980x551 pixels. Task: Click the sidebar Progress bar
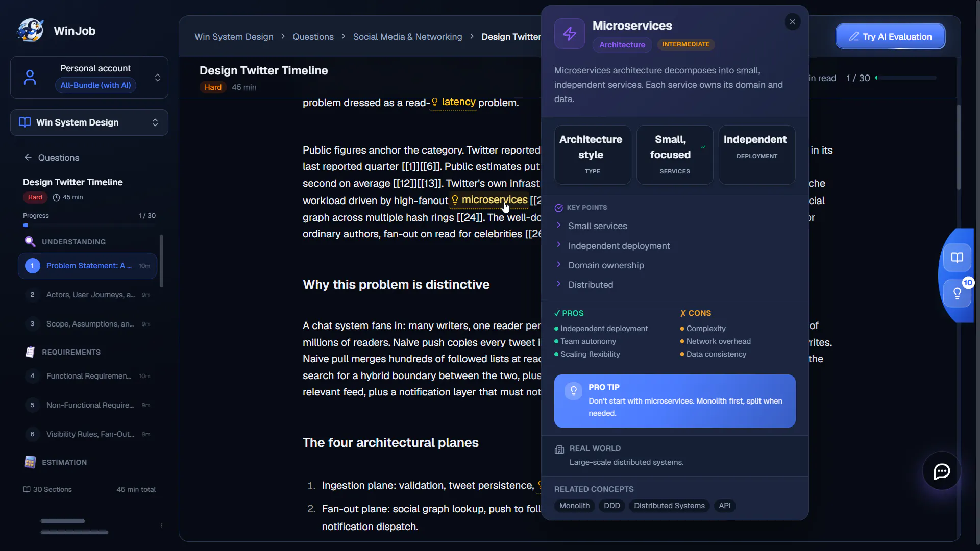point(89,225)
